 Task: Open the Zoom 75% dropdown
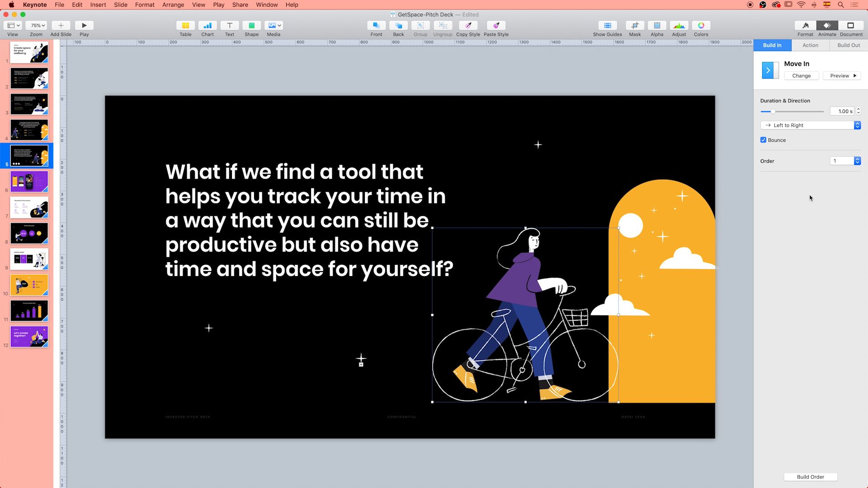[x=36, y=26]
